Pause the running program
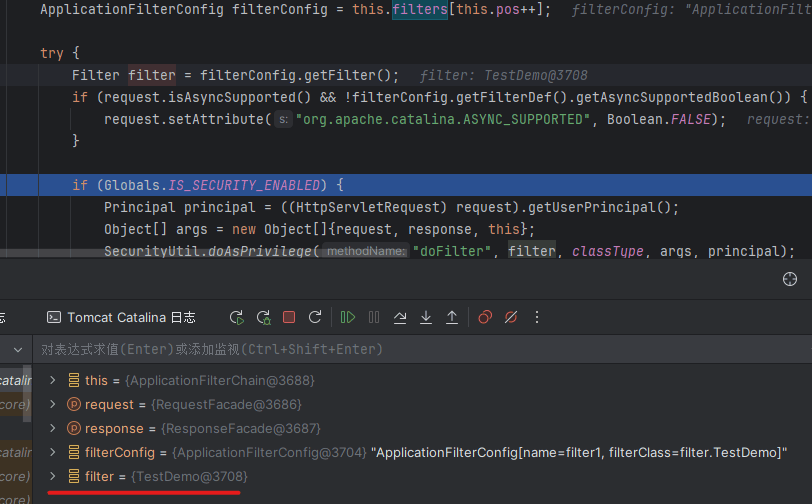 [374, 317]
